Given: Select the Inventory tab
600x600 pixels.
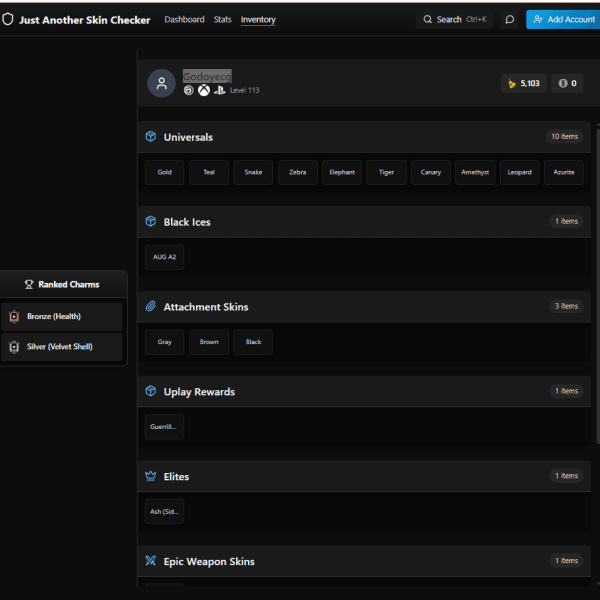Looking at the screenshot, I should 258,20.
